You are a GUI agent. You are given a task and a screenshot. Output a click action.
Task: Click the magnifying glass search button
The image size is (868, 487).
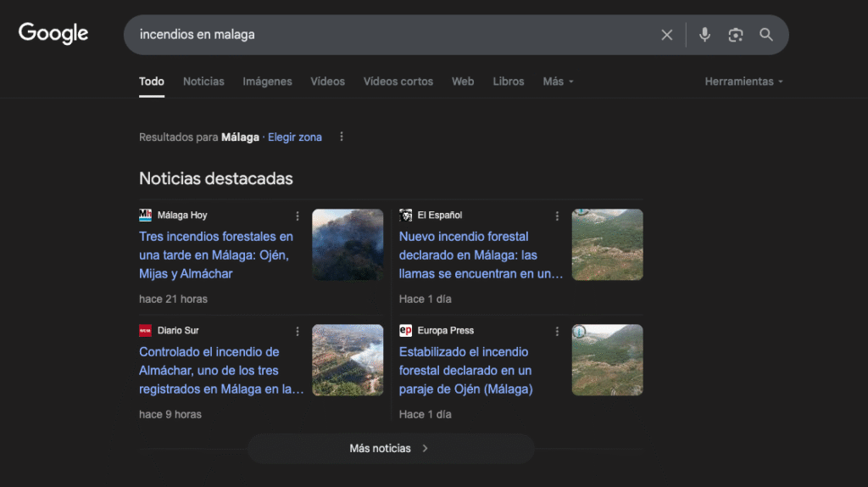point(766,35)
